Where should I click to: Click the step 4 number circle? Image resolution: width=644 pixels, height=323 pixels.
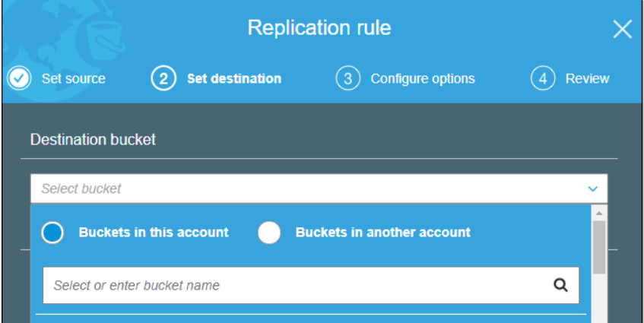[542, 78]
